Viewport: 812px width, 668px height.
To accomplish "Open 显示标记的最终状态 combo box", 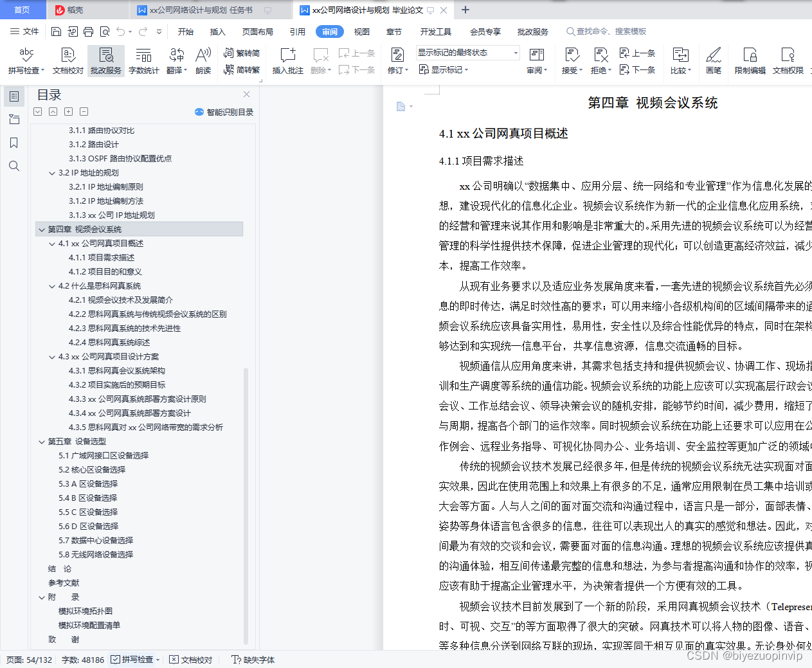I will (468, 53).
